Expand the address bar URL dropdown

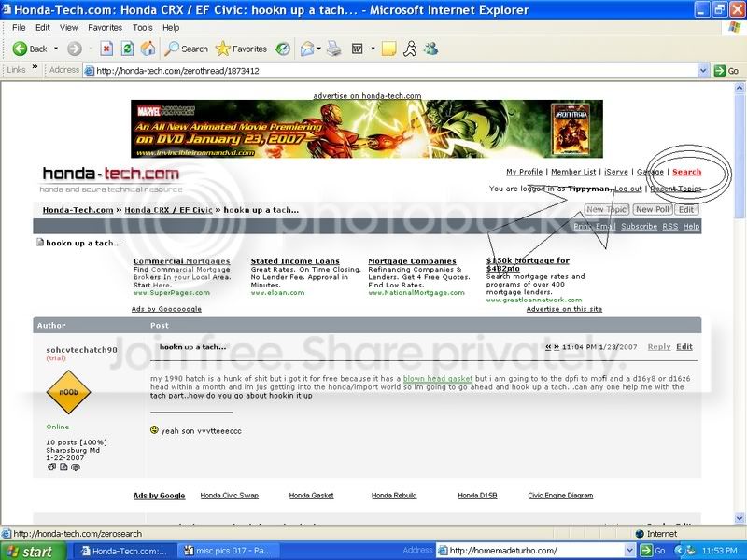[703, 70]
